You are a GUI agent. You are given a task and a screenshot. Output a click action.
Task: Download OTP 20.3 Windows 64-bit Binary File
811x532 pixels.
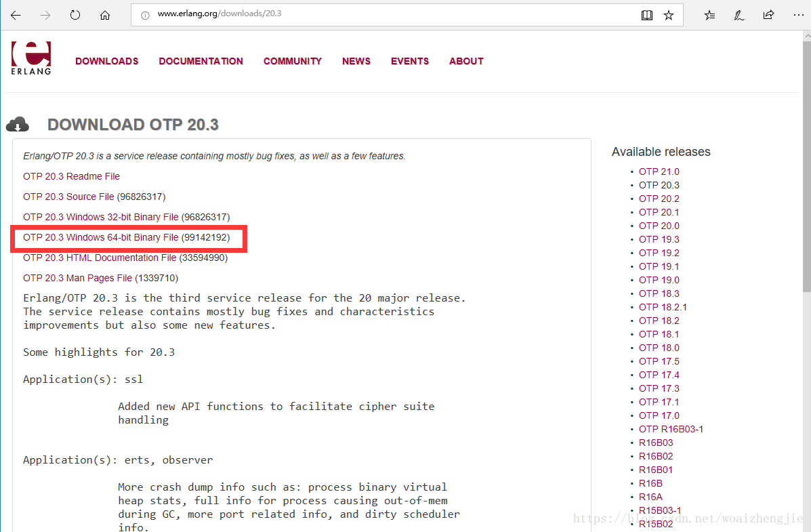pyautogui.click(x=101, y=238)
